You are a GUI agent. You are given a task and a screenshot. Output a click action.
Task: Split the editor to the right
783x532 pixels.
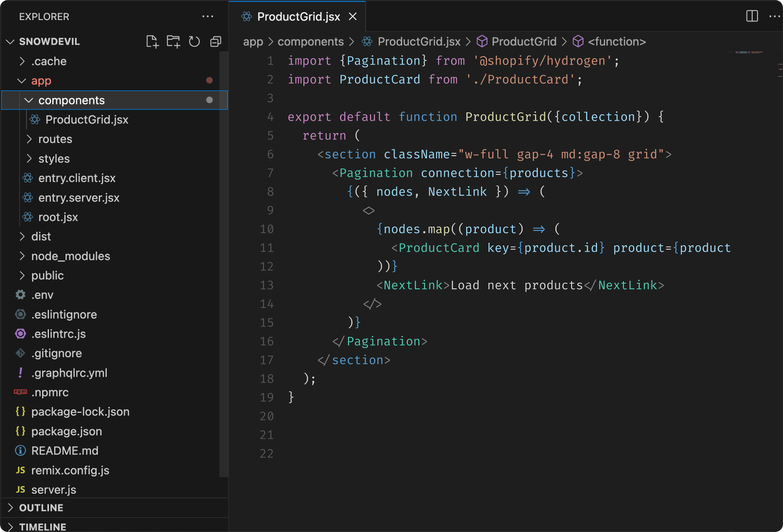click(x=752, y=16)
